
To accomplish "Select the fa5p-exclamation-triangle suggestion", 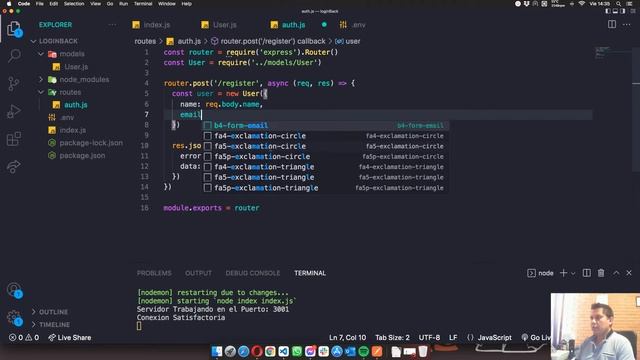I will coord(325,188).
